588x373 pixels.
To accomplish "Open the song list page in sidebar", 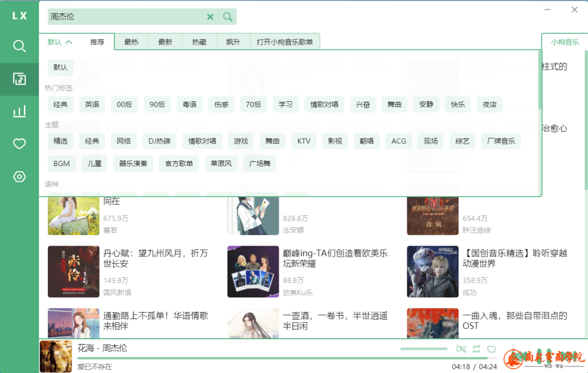I will [19, 79].
